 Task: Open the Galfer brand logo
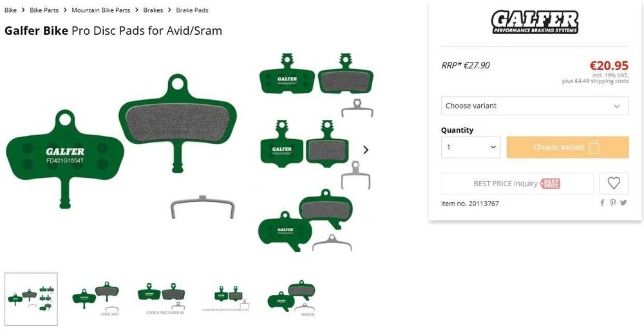coord(535,22)
